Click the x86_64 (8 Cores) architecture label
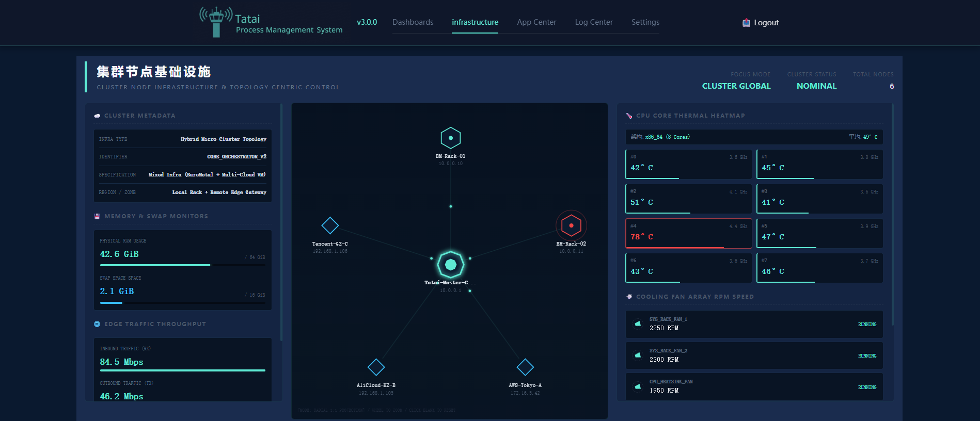This screenshot has height=421, width=980. (x=668, y=137)
